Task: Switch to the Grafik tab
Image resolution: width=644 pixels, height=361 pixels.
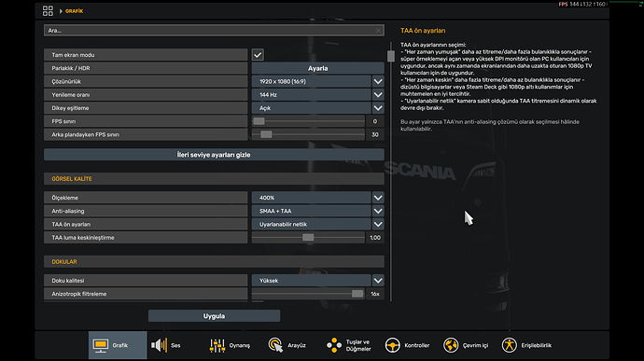Action: point(118,345)
